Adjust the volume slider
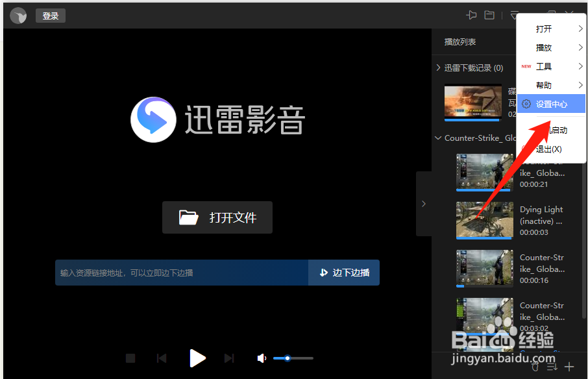 click(293, 358)
